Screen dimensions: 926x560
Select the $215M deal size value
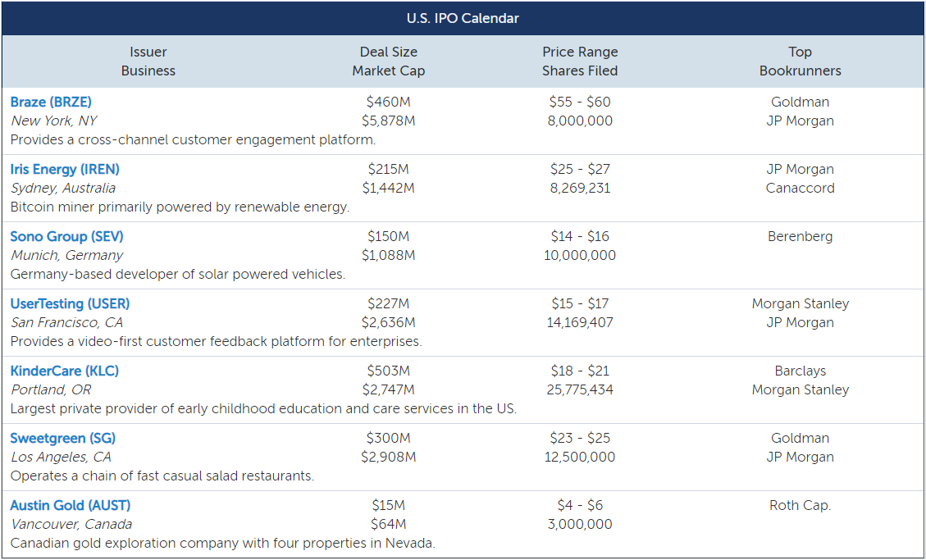click(389, 170)
